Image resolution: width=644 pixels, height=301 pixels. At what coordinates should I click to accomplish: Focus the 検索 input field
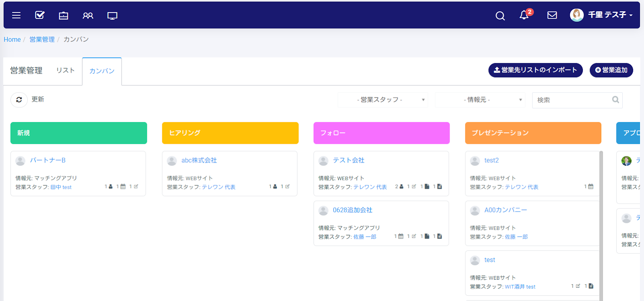coord(577,100)
